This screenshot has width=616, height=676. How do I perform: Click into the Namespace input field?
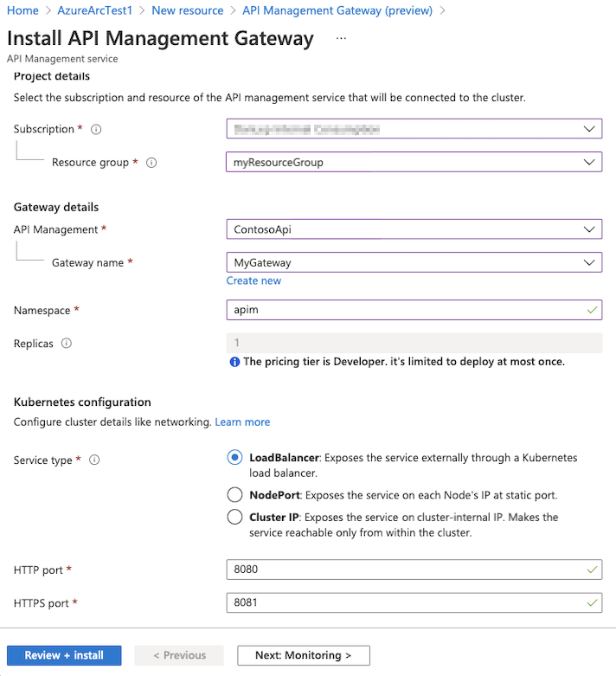click(407, 310)
